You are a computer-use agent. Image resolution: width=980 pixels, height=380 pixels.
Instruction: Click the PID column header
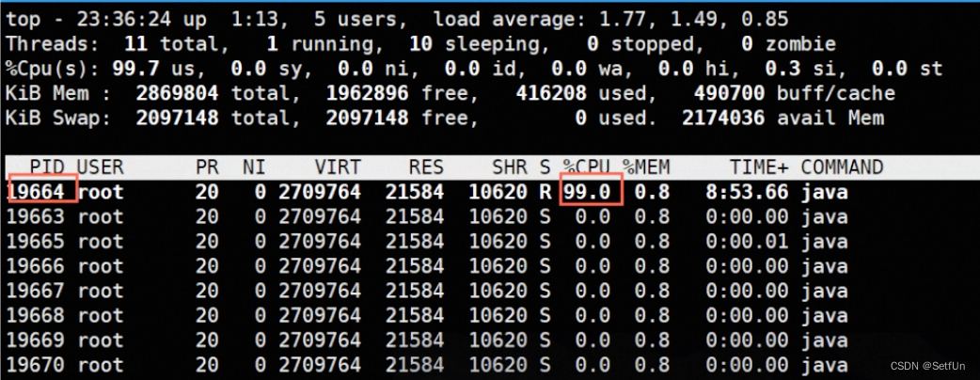pos(48,166)
